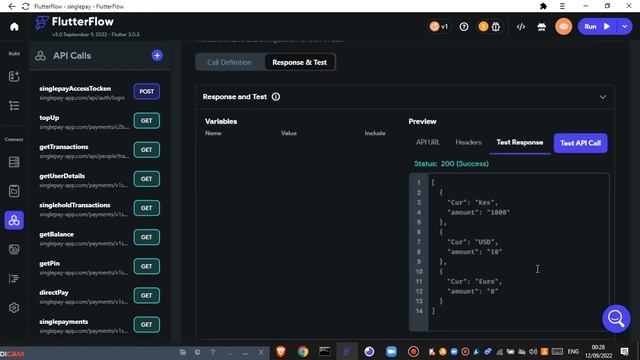640x360 pixels.
Task: Click the FlutterFlow logo
Action: [x=74, y=22]
